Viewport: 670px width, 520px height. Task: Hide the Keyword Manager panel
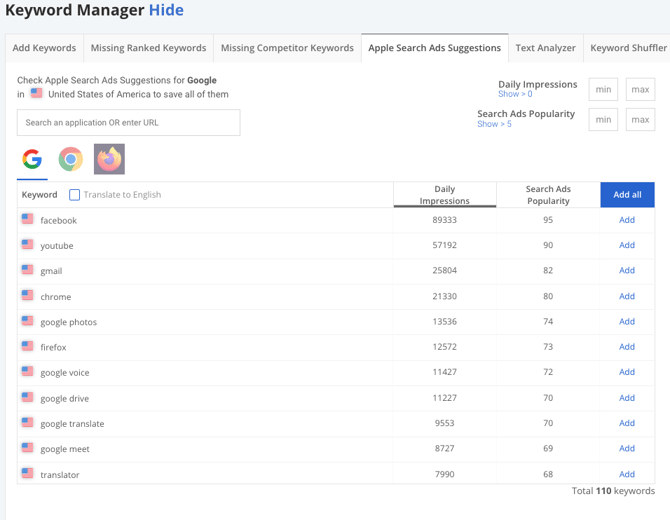coord(166,11)
